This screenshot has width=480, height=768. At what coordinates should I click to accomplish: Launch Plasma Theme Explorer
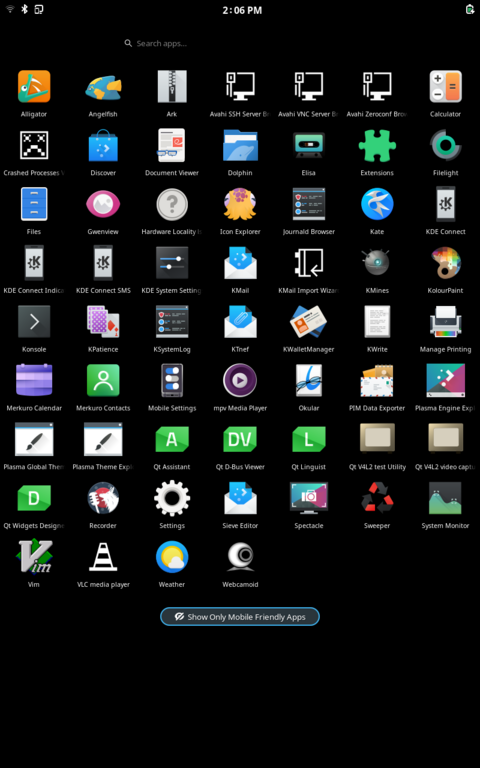point(103,439)
